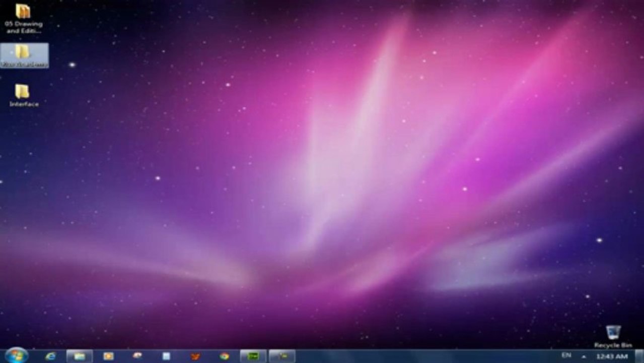The height and width of the screenshot is (363, 644).
Task: Launch Google Chrome from the taskbar
Action: point(224,356)
